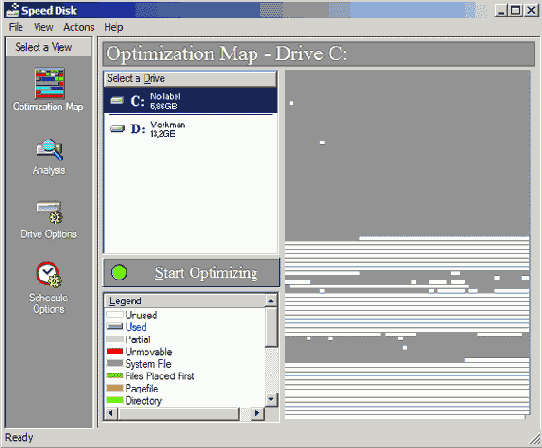
Task: Open the Optimization Map view icon
Action: pos(49,83)
